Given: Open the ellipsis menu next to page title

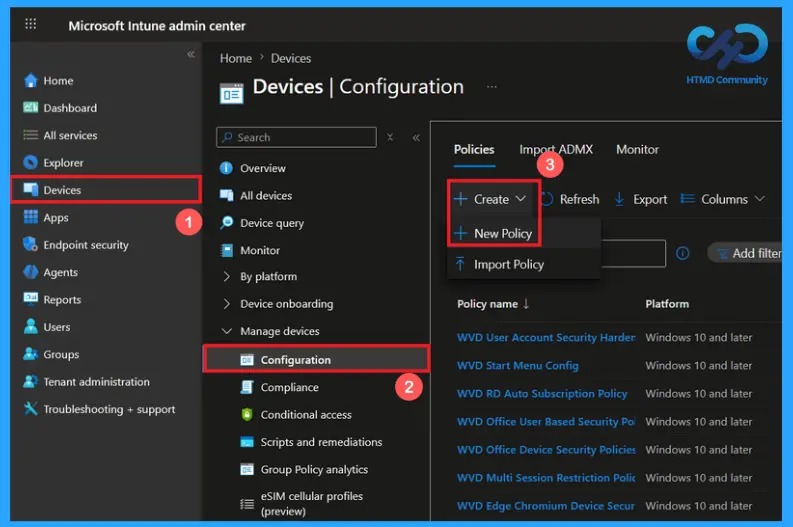Looking at the screenshot, I should pyautogui.click(x=492, y=86).
